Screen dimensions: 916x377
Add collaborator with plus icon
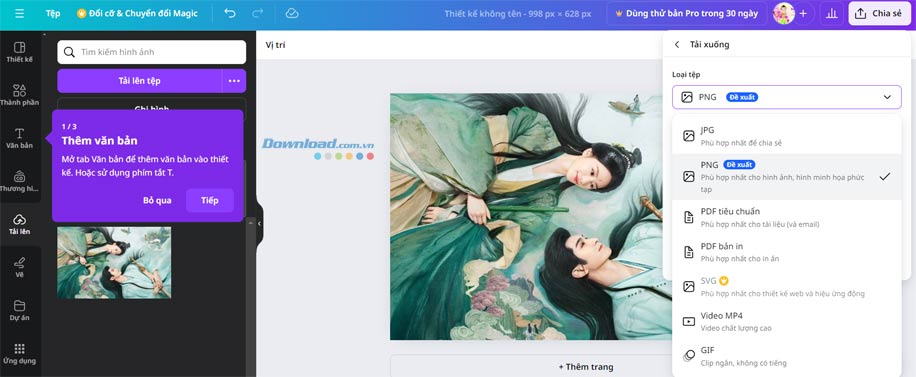(x=803, y=13)
